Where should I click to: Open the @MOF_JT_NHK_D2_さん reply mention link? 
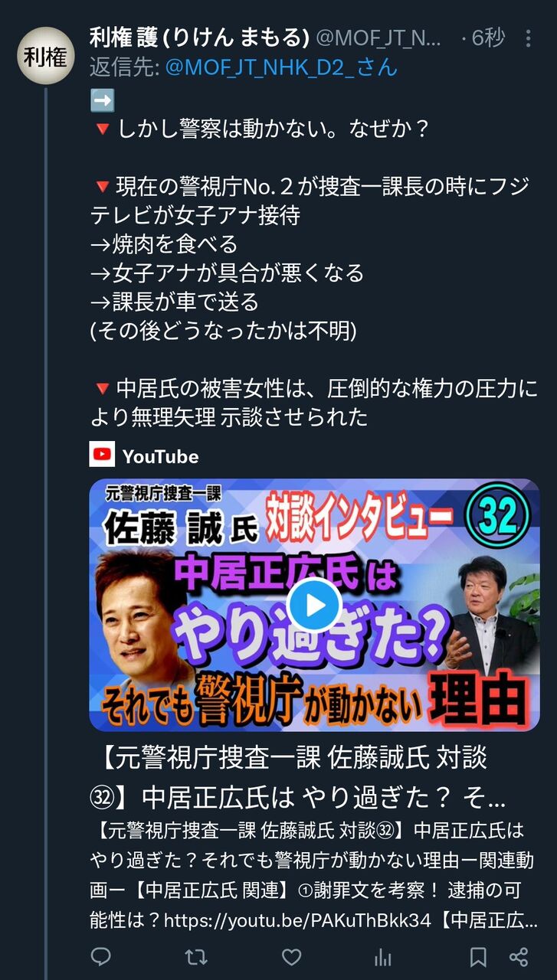(x=281, y=67)
